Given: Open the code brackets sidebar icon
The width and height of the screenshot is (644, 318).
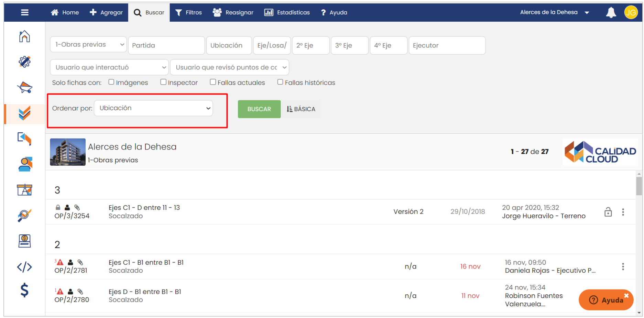Looking at the screenshot, I should (x=24, y=267).
